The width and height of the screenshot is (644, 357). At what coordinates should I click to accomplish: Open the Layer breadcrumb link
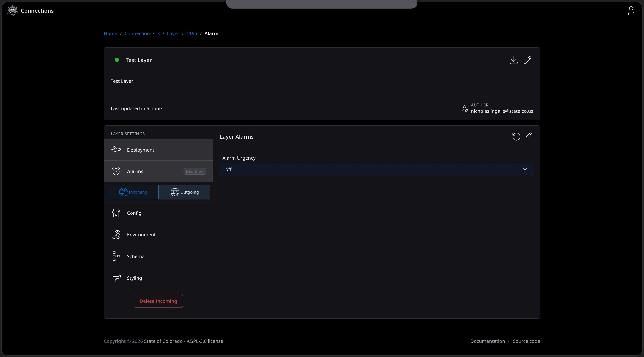[173, 34]
